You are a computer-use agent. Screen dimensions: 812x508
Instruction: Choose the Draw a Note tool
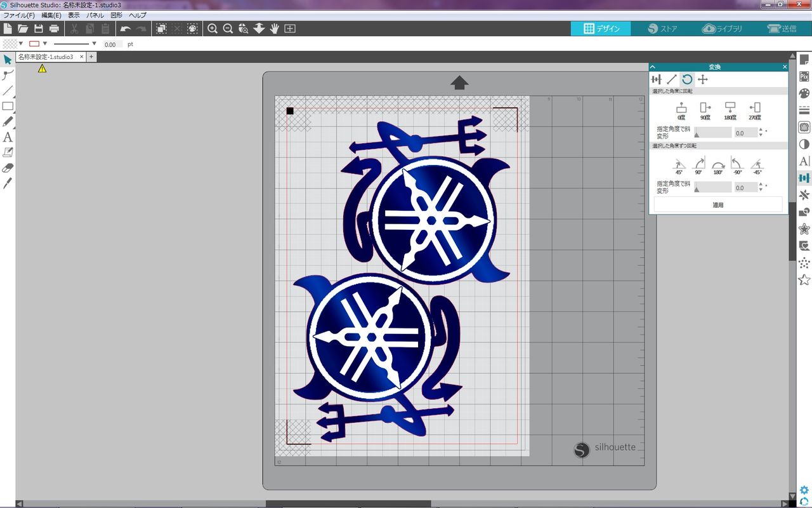click(x=8, y=152)
